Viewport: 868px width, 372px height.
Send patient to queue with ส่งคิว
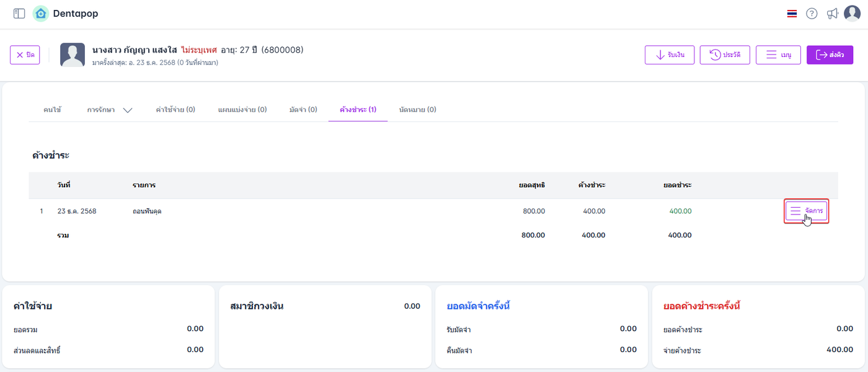[x=830, y=55]
